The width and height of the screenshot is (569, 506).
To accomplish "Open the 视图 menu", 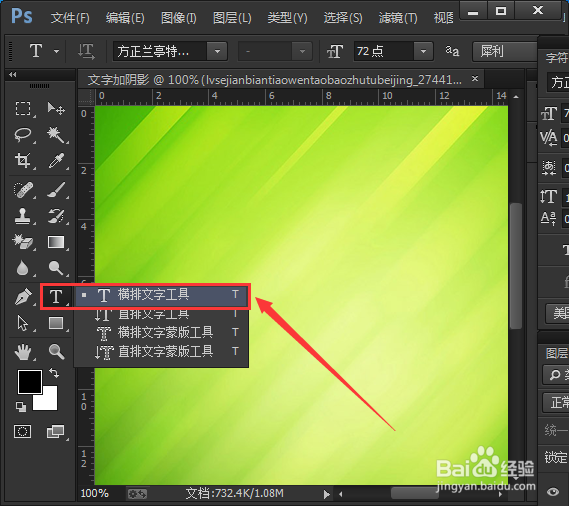I will pos(443,17).
